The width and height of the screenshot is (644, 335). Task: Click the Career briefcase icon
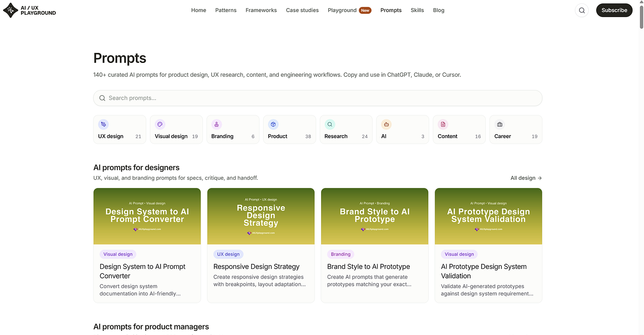[500, 124]
